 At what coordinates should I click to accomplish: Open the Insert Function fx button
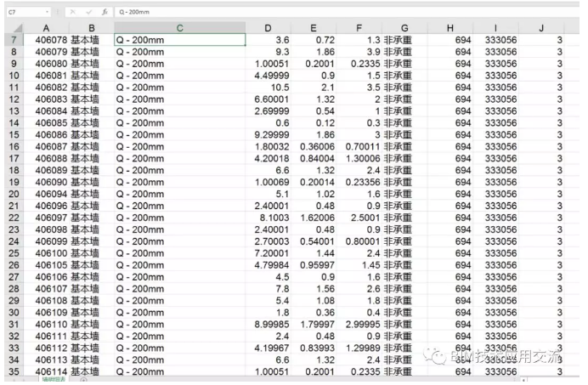click(x=105, y=12)
